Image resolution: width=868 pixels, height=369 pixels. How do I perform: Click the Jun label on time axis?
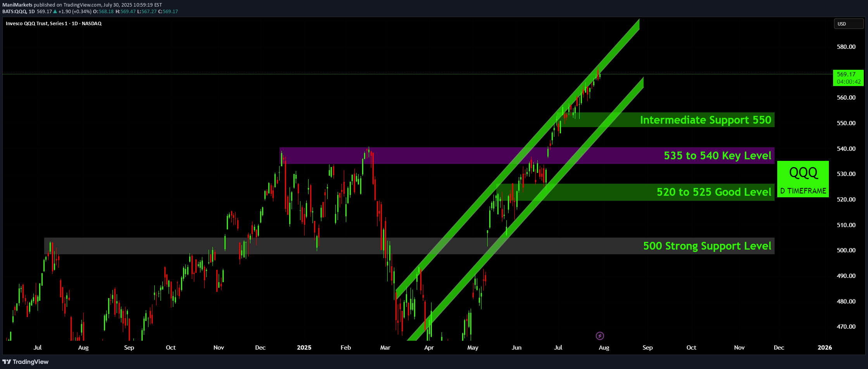pyautogui.click(x=516, y=348)
